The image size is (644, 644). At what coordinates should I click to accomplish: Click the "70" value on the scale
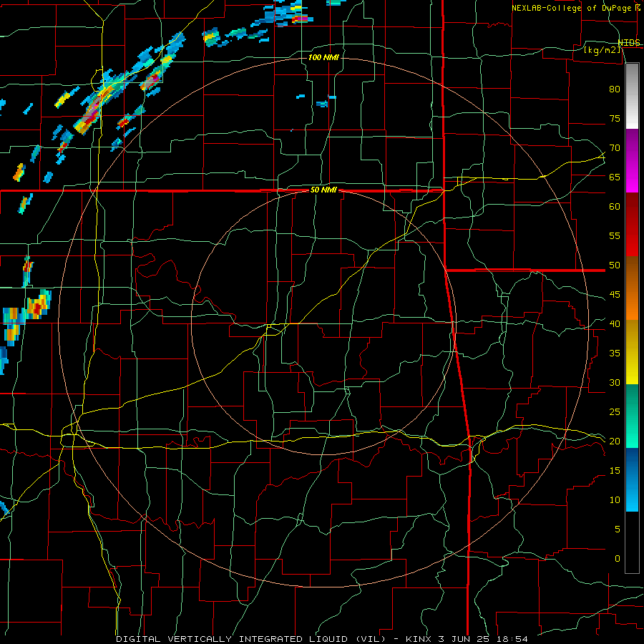point(615,148)
